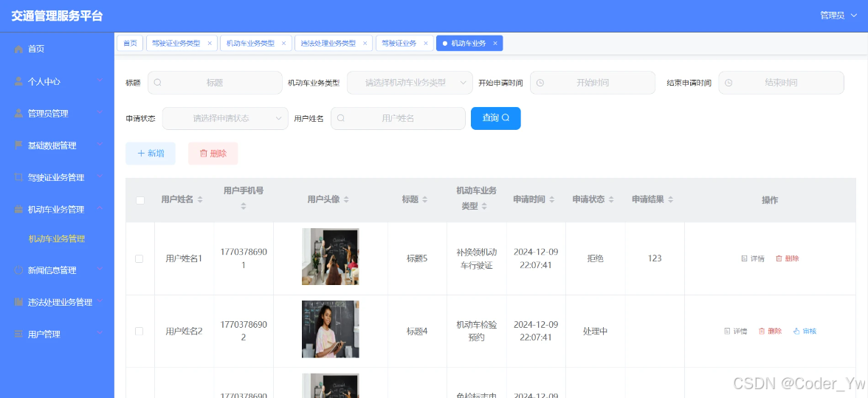Expand the 管理员管理 sidebar menu

tap(100, 112)
